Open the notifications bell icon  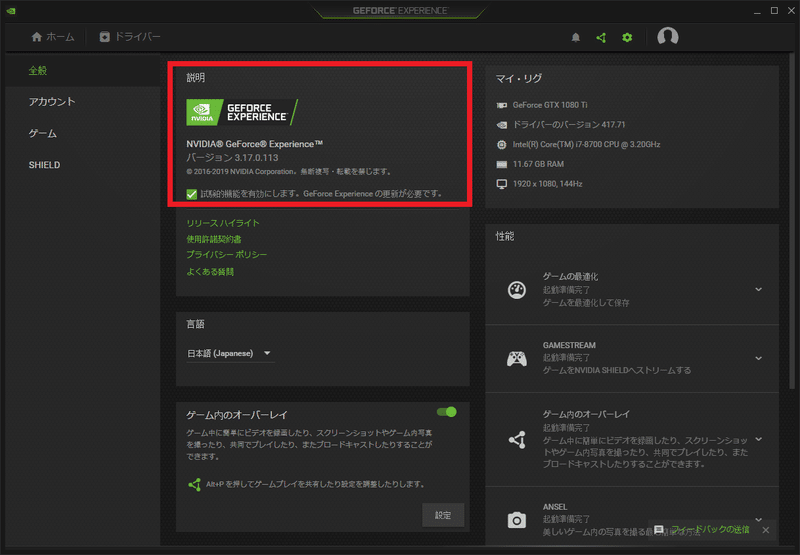[576, 37]
